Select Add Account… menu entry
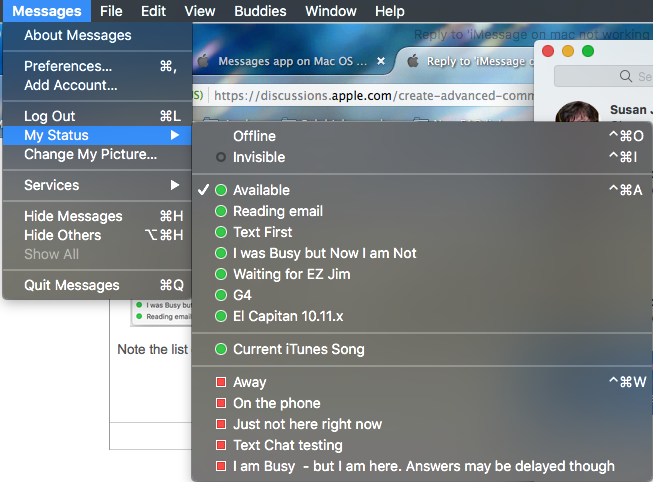The height and width of the screenshot is (482, 653). click(97, 85)
